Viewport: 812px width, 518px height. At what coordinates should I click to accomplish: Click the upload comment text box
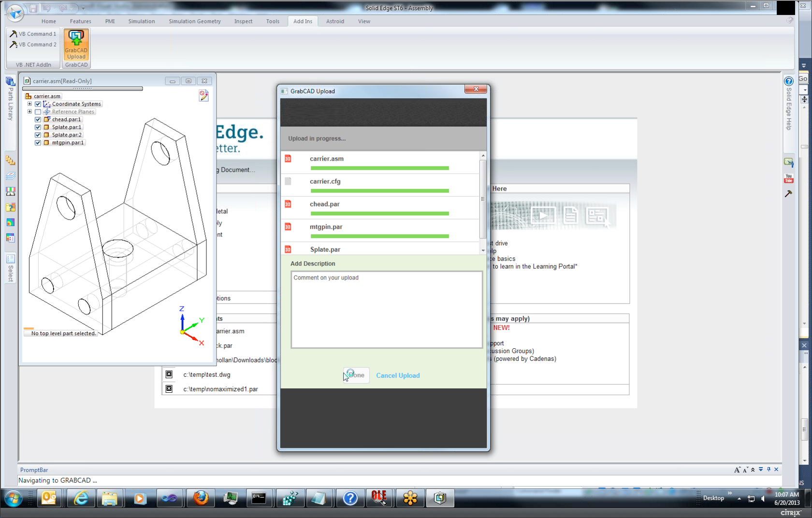pos(386,310)
